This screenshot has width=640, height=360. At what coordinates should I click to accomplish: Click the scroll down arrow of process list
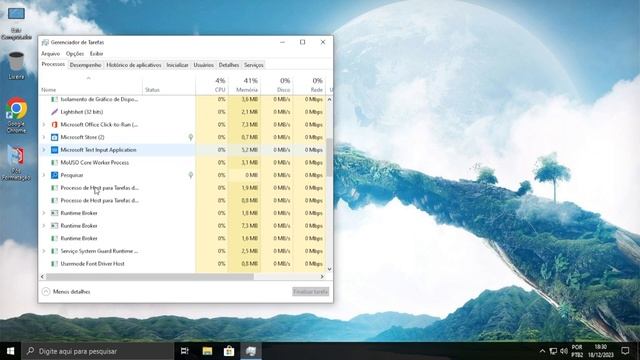pyautogui.click(x=329, y=269)
